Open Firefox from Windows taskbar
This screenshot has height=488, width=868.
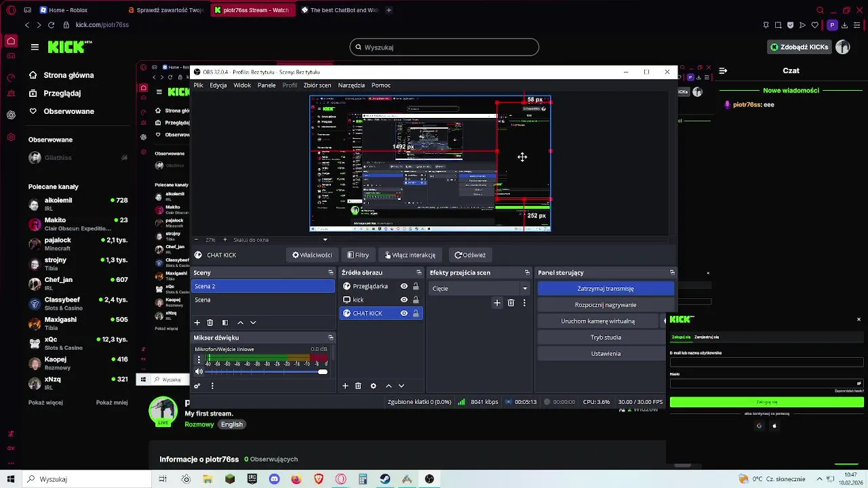[296, 479]
